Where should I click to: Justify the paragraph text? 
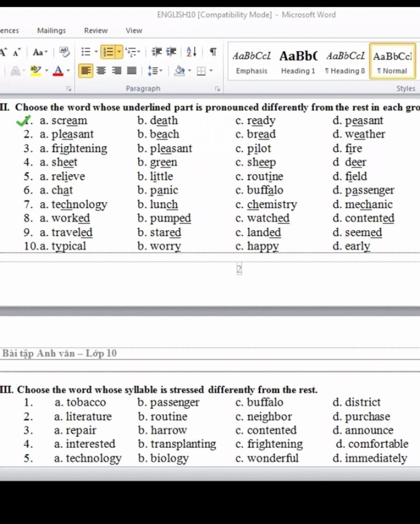tap(132, 71)
